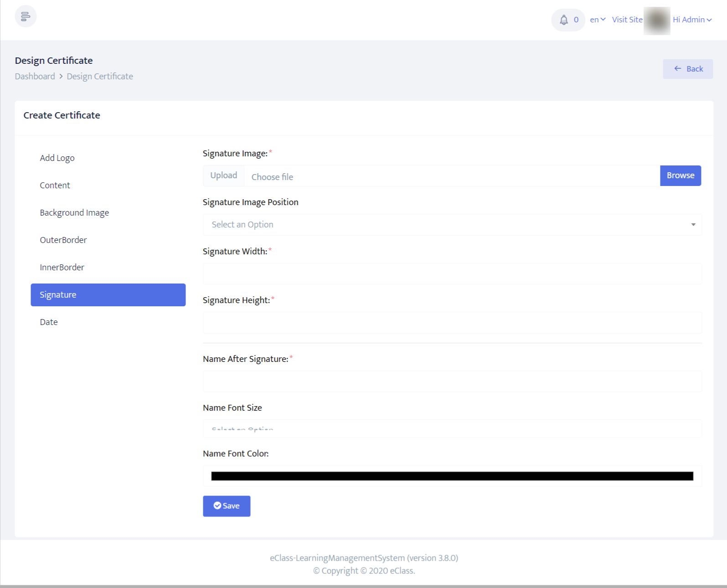Open the notifications bell
Viewport: 727px width, 588px height.
[564, 20]
